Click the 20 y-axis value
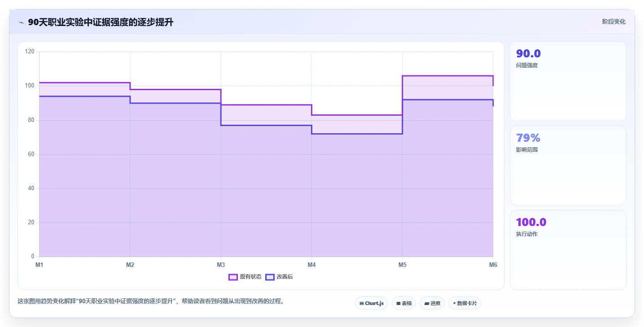This screenshot has height=327, width=644. 31,222
